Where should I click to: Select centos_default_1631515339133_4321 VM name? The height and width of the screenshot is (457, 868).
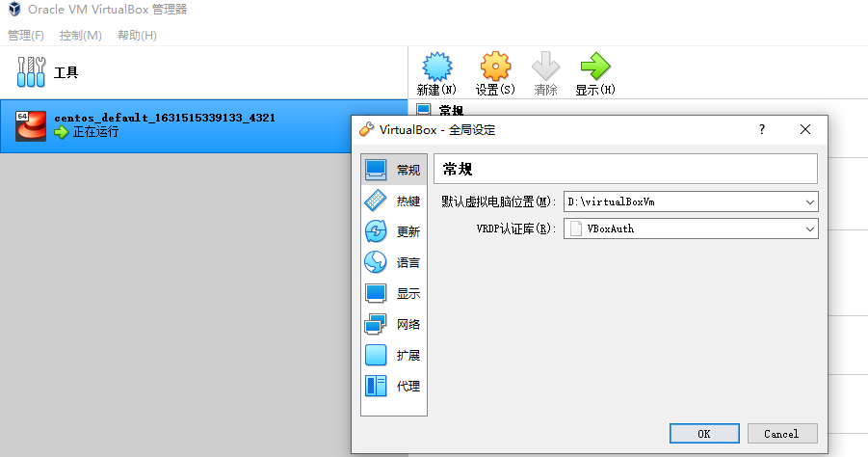tap(165, 118)
